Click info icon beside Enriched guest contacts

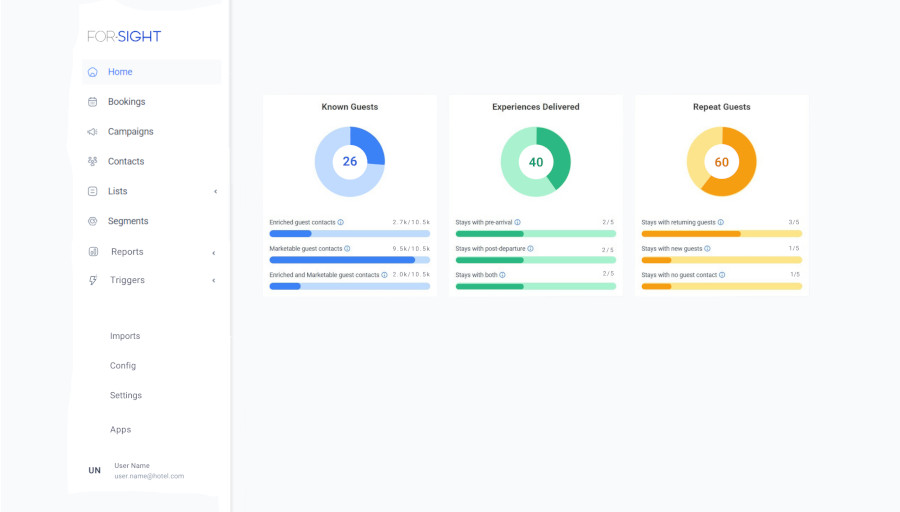coord(341,223)
